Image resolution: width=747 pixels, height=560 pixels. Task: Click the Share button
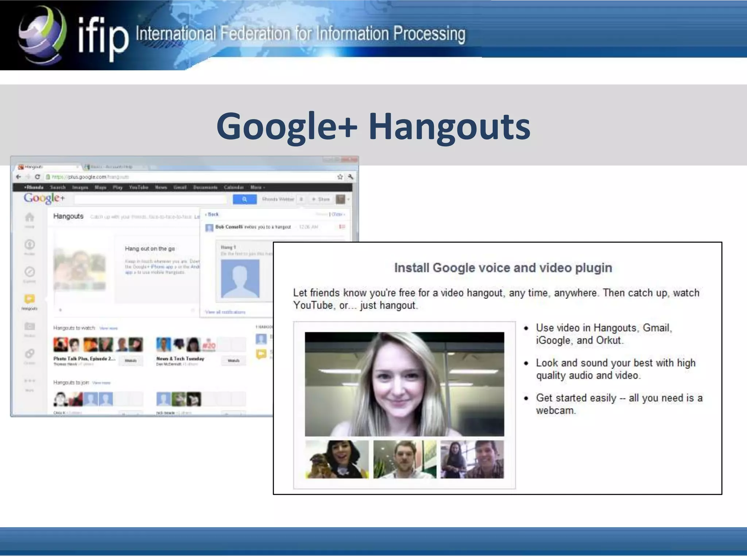[x=321, y=199]
